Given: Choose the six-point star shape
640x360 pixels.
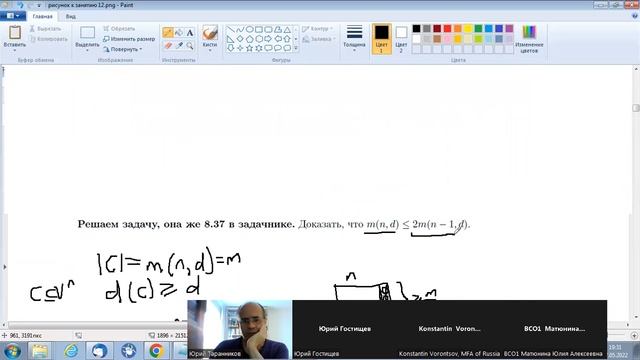Looking at the screenshot, I should (259, 48).
